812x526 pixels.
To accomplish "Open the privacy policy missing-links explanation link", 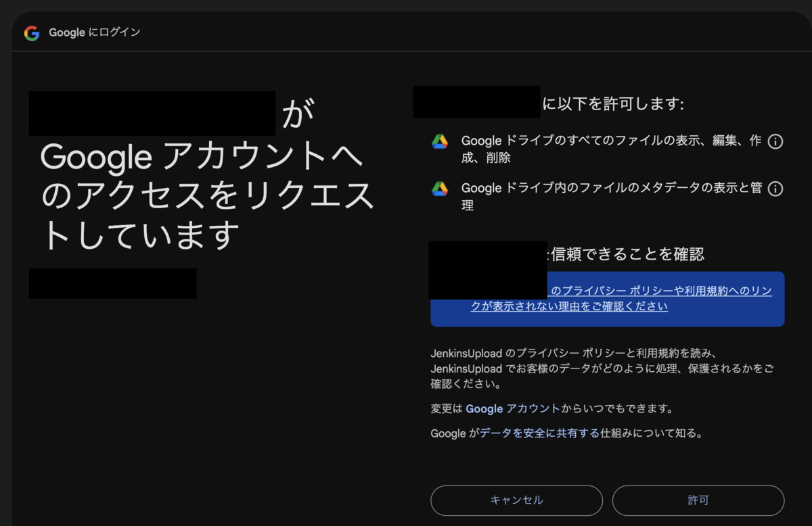I will [x=621, y=298].
